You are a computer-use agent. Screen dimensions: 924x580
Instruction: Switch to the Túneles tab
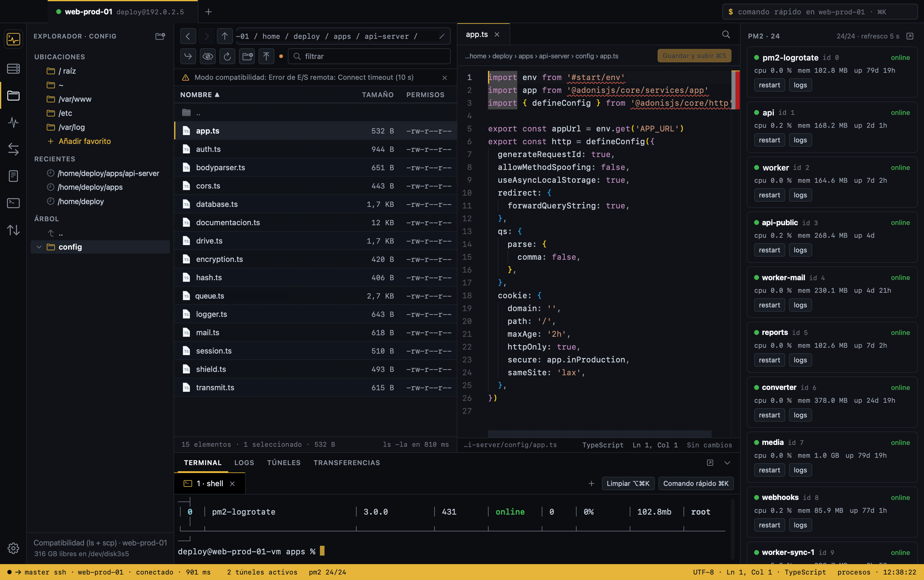click(284, 463)
